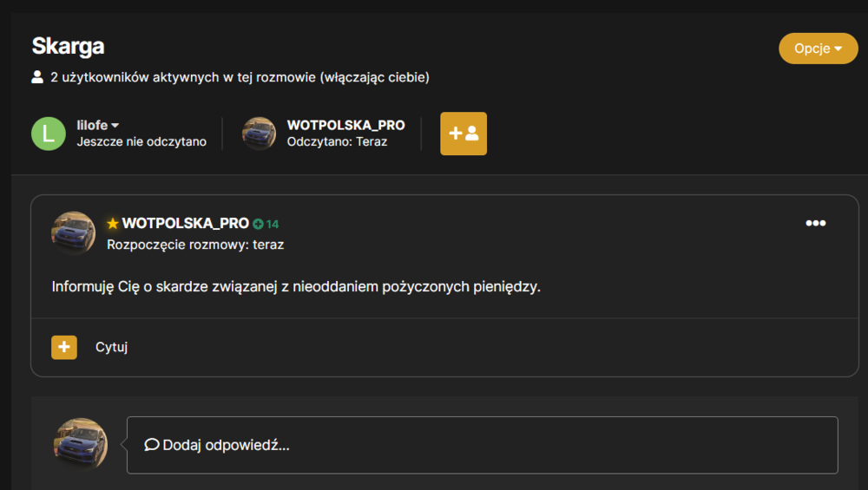This screenshot has height=490, width=868.
Task: Click Cytuj to quote the message
Action: pos(111,347)
